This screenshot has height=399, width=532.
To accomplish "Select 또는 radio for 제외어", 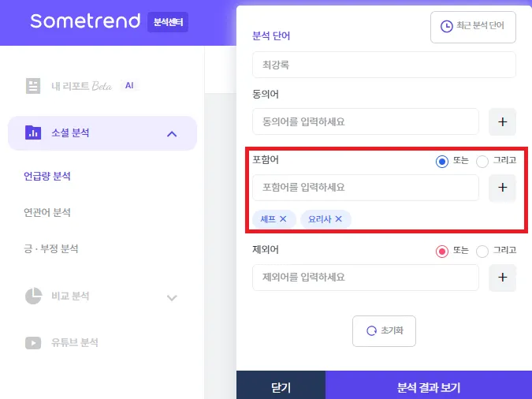I will point(442,251).
